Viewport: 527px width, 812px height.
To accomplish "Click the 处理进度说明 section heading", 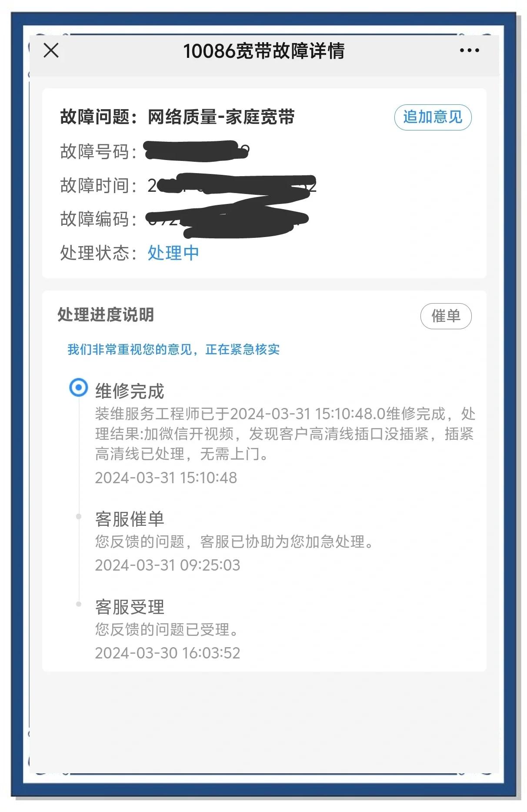I will click(x=106, y=314).
